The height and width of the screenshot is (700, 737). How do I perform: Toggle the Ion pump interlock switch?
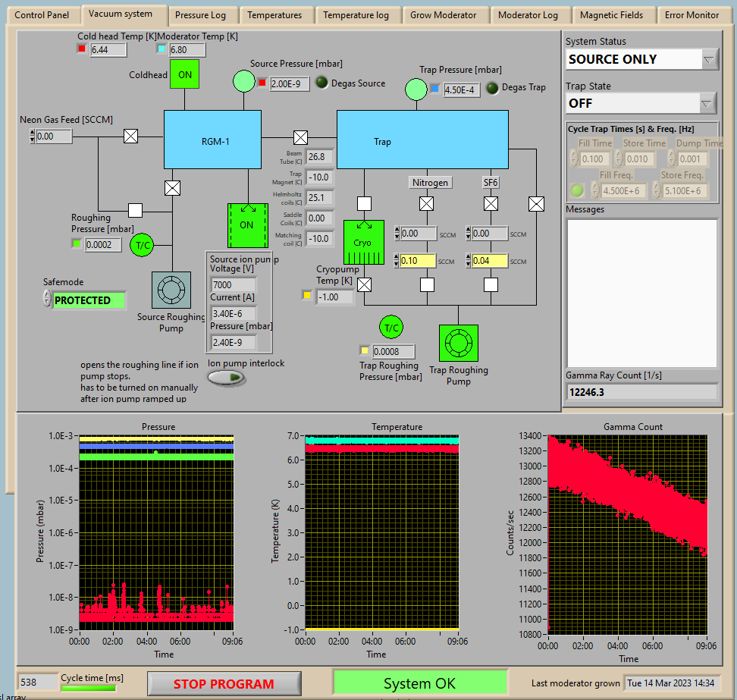point(226,378)
